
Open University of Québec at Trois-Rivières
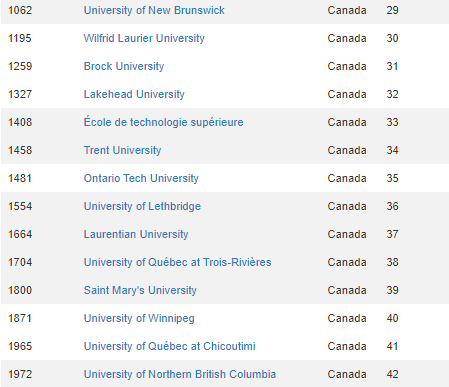point(177,262)
